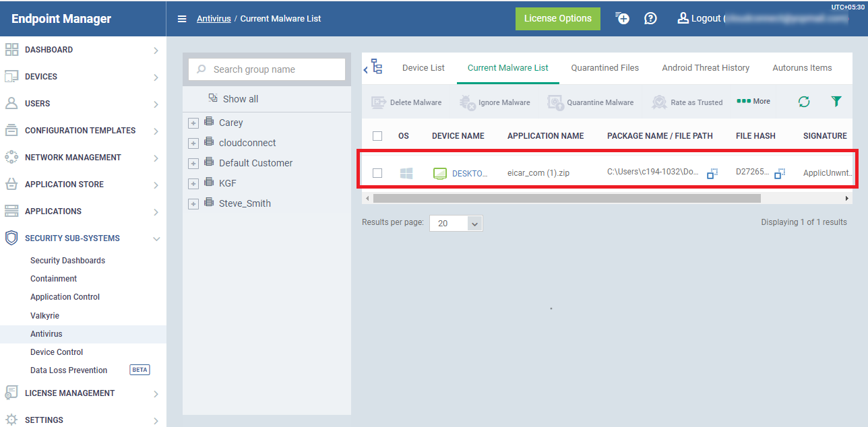
Task: Collapse the Security Sub-Systems chevron
Action: pyautogui.click(x=156, y=239)
